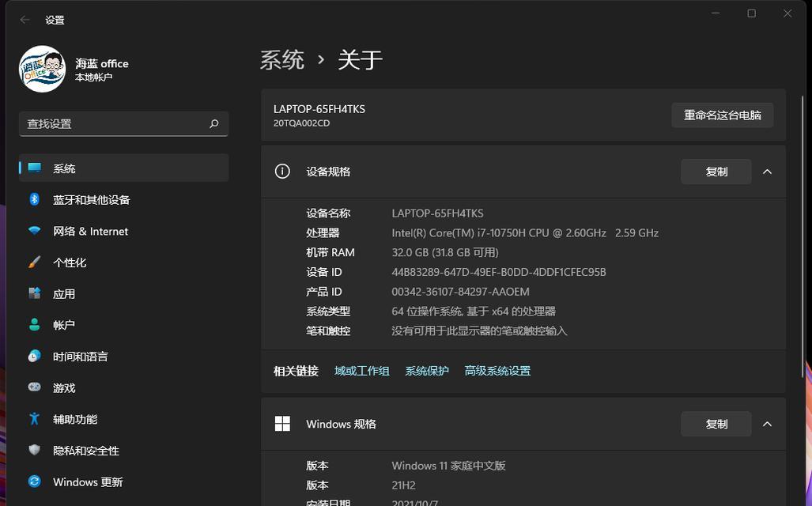812x506 pixels.
Task: Go to 蓝牙和其他设备 settings
Action: [91, 200]
